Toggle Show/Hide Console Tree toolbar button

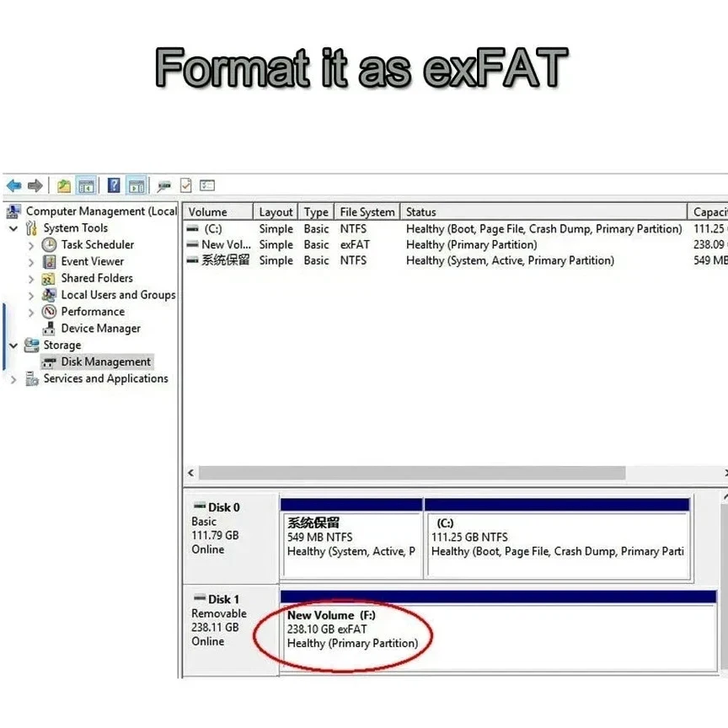pos(86,185)
